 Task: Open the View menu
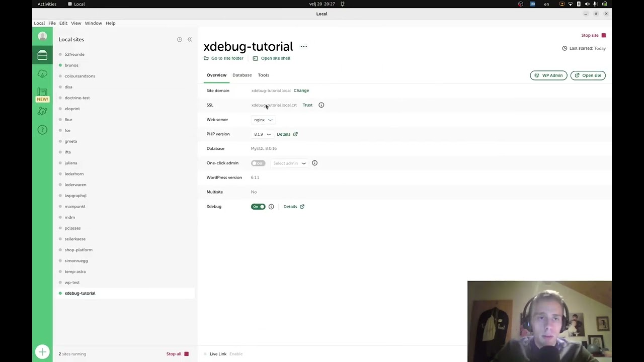pyautogui.click(x=76, y=23)
